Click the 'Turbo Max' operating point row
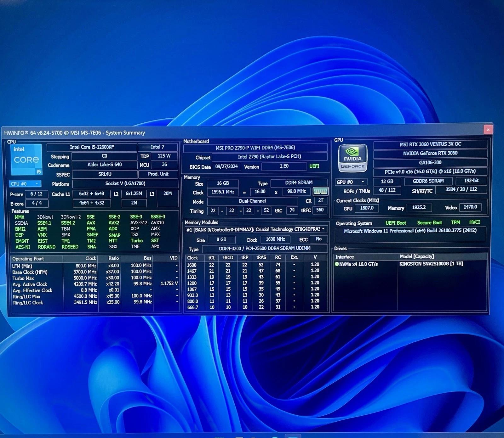 point(95,278)
